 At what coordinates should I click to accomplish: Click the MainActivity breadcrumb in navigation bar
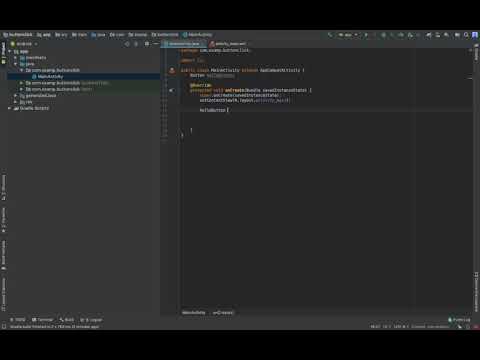[x=198, y=35]
